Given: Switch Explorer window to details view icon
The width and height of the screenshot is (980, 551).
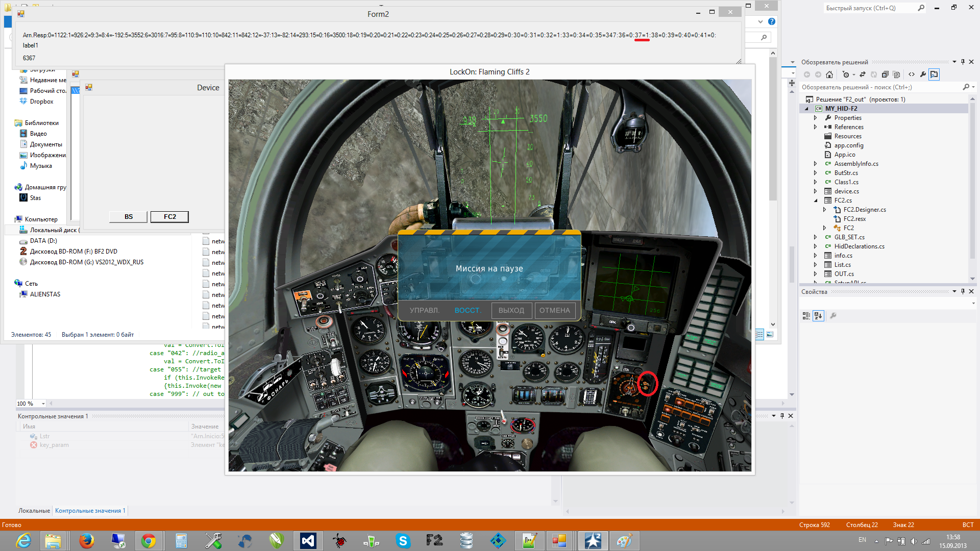Looking at the screenshot, I should [x=759, y=335].
